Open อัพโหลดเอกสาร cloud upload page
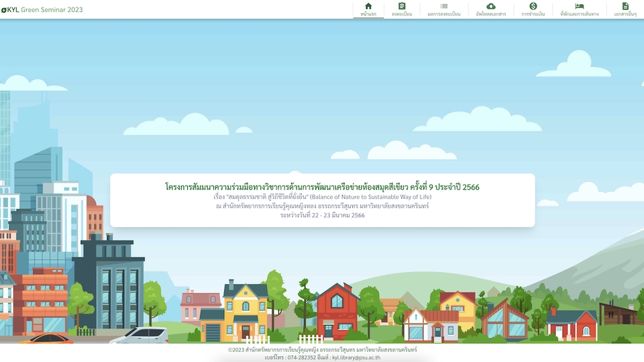The width and height of the screenshot is (644, 362). point(491,9)
